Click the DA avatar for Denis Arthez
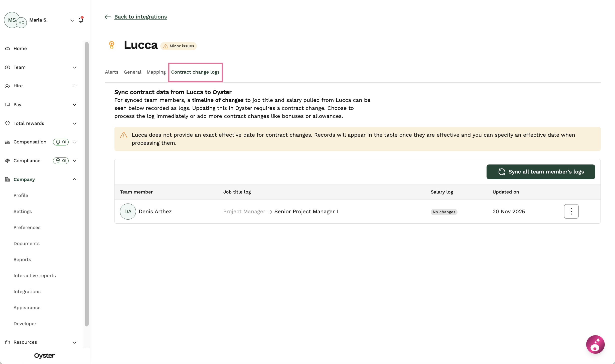The width and height of the screenshot is (615, 364). click(x=128, y=212)
